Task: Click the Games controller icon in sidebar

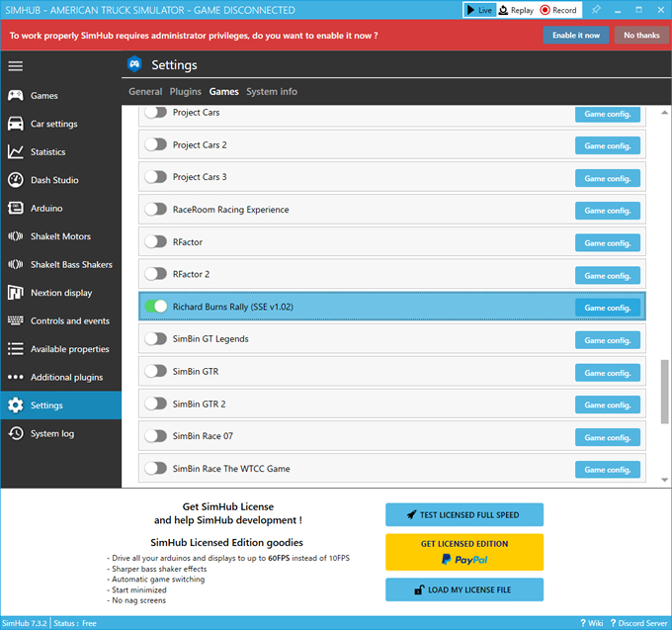Action: (16, 96)
